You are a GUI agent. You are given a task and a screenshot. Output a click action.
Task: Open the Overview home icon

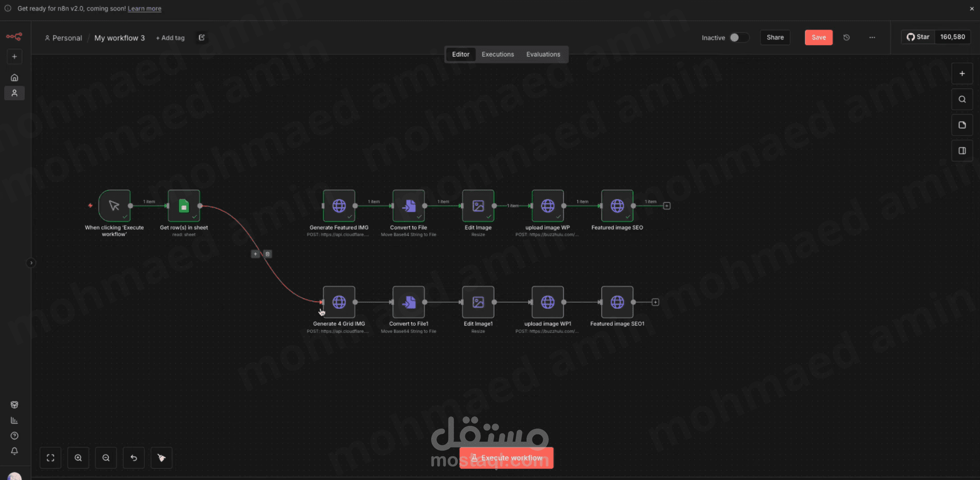14,78
